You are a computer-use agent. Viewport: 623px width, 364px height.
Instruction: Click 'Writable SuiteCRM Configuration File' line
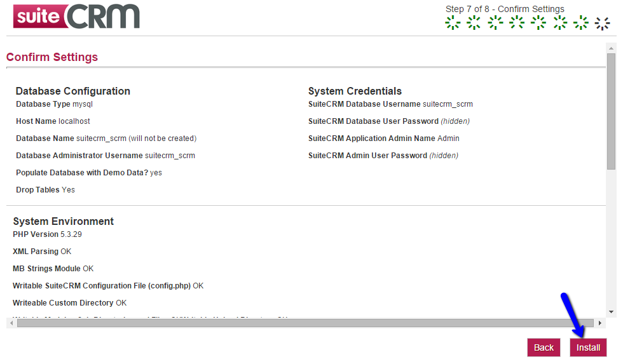(x=108, y=285)
